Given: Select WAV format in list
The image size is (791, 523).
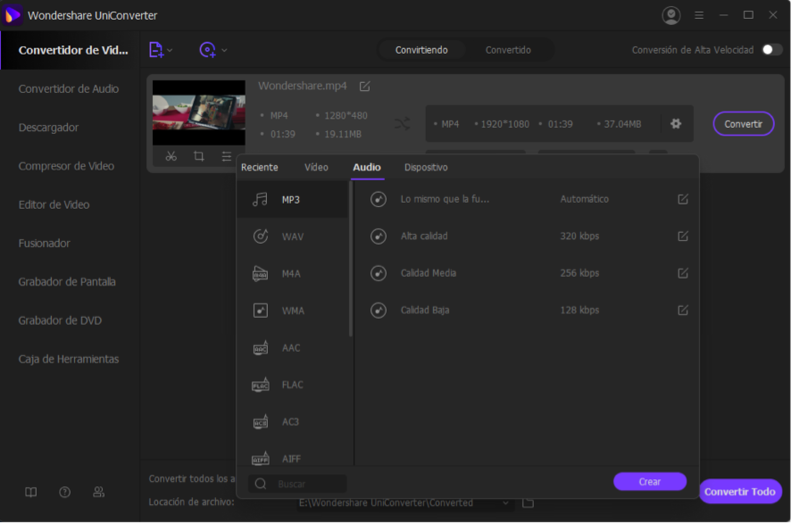Looking at the screenshot, I should click(293, 237).
